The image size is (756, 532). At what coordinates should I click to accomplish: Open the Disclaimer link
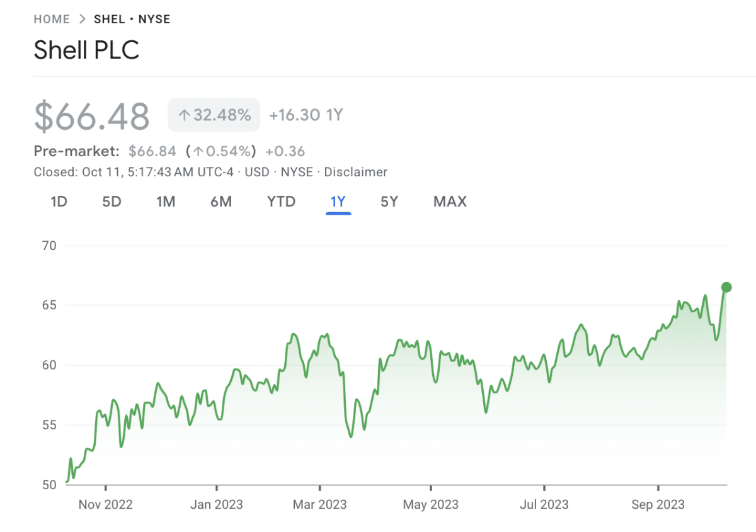(x=356, y=172)
